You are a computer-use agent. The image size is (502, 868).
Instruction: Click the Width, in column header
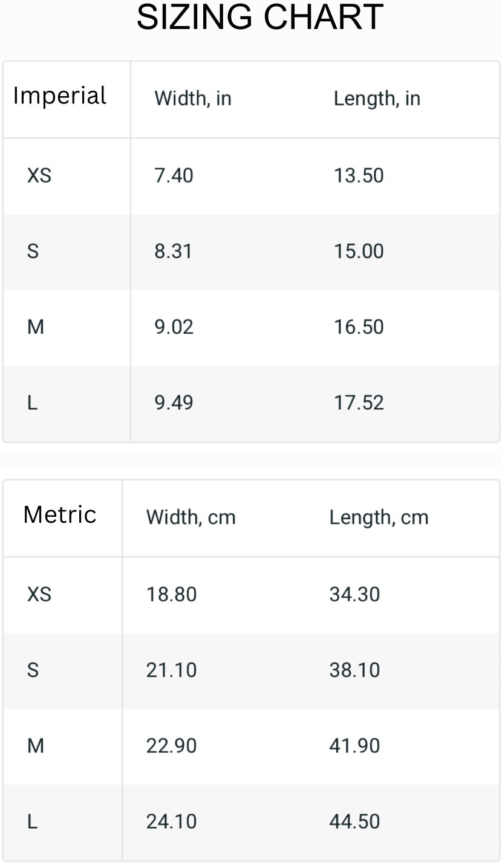(x=193, y=98)
